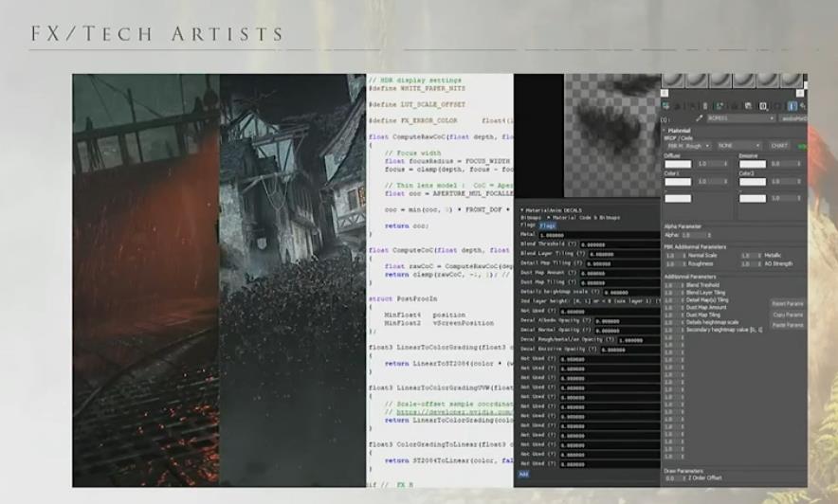The height and width of the screenshot is (504, 838).
Task: Click the "return ST2084ToLinear" code line
Action: point(448,460)
